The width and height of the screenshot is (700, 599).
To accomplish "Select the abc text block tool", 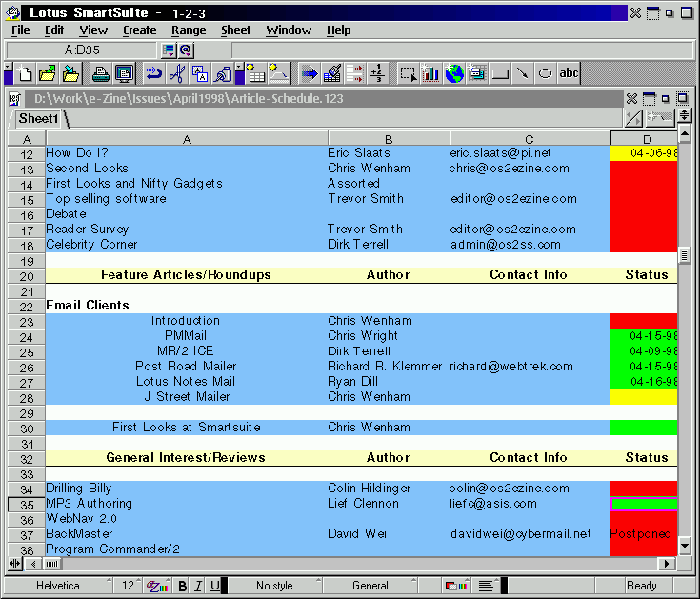I will pos(569,73).
